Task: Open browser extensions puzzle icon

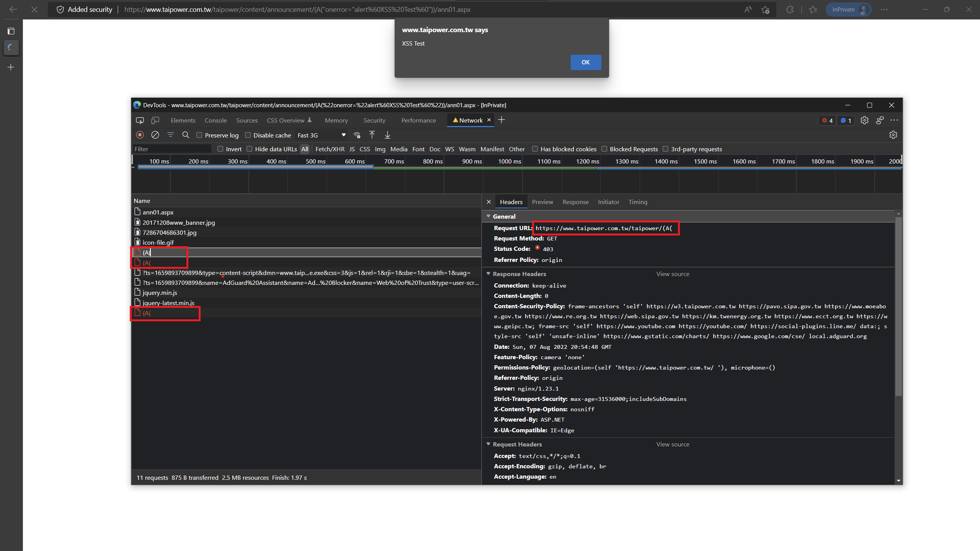Action: click(790, 10)
